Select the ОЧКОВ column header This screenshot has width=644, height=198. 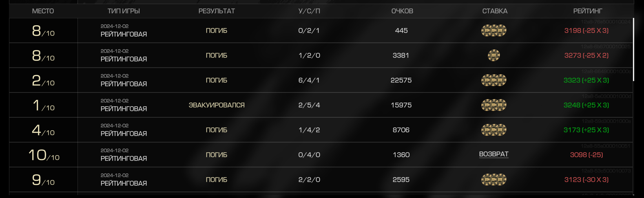pos(402,11)
